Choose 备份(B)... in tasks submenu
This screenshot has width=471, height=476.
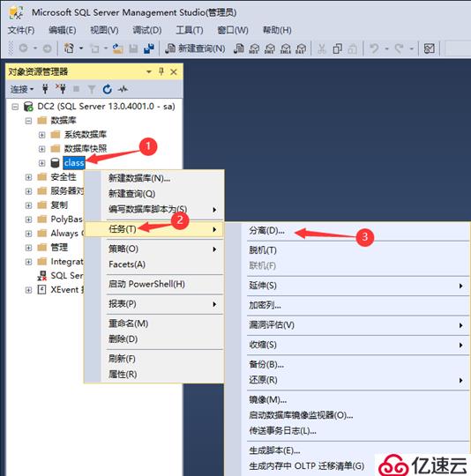348,364
